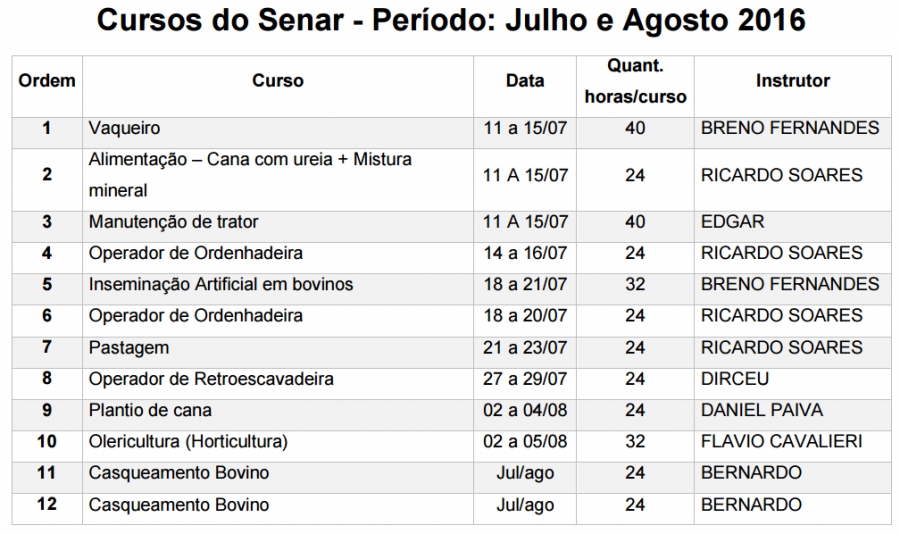The width and height of the screenshot is (900, 534).
Task: Select instructor FLAVIO CAVALIERI cell
Action: point(793,442)
